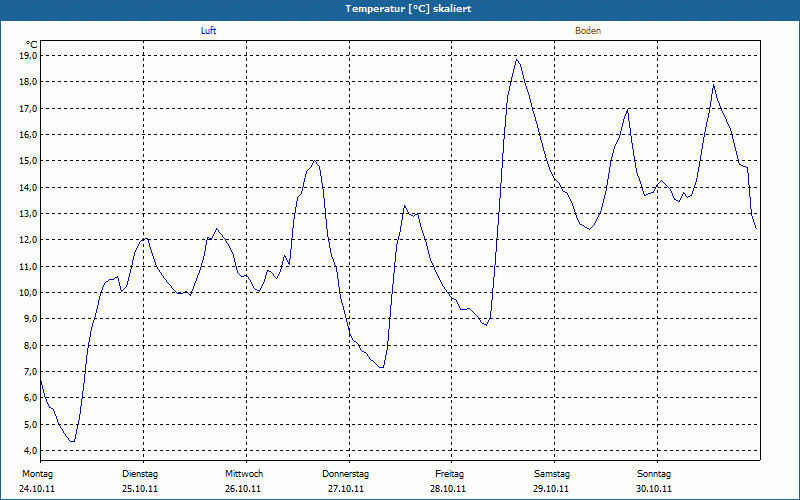Click the date '30.10.11'
Viewport: 800px width, 500px height.
click(x=654, y=489)
